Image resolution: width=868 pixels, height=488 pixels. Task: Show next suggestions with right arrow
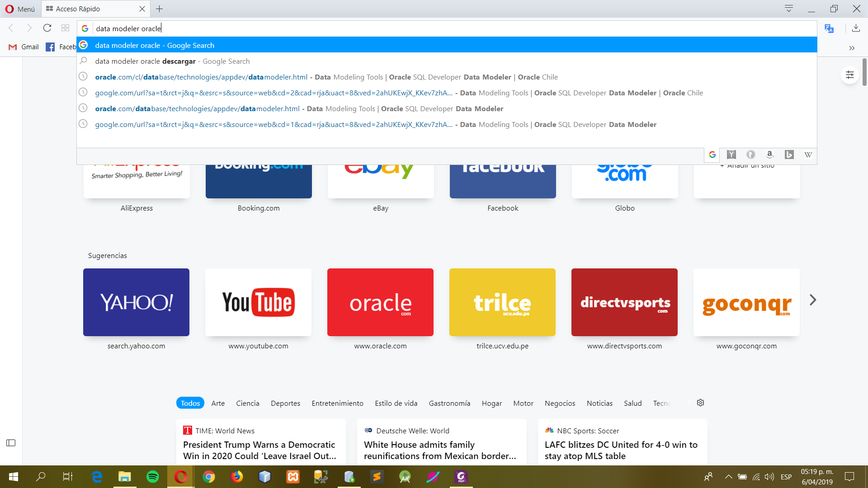[x=813, y=300]
